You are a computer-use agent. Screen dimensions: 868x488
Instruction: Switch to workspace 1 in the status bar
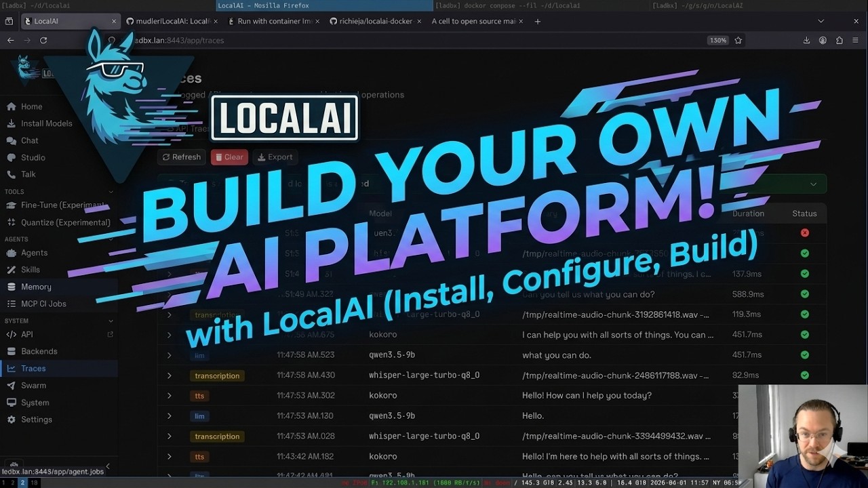[x=3, y=483]
